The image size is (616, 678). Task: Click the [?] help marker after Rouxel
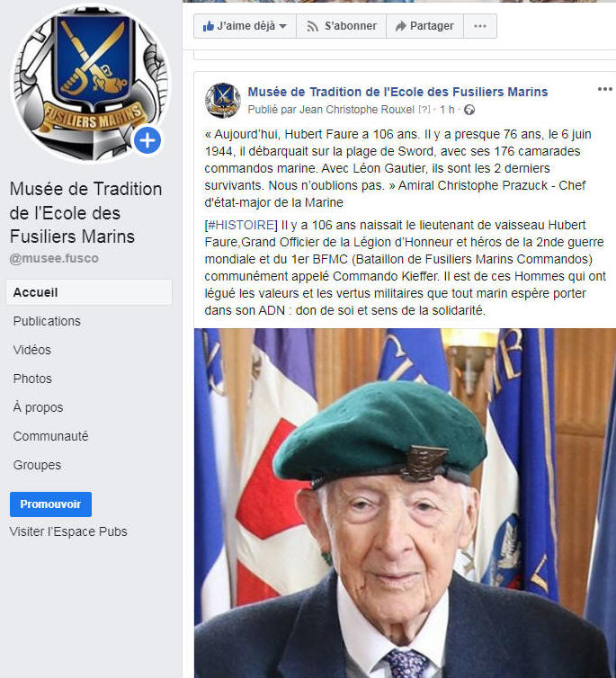click(424, 110)
